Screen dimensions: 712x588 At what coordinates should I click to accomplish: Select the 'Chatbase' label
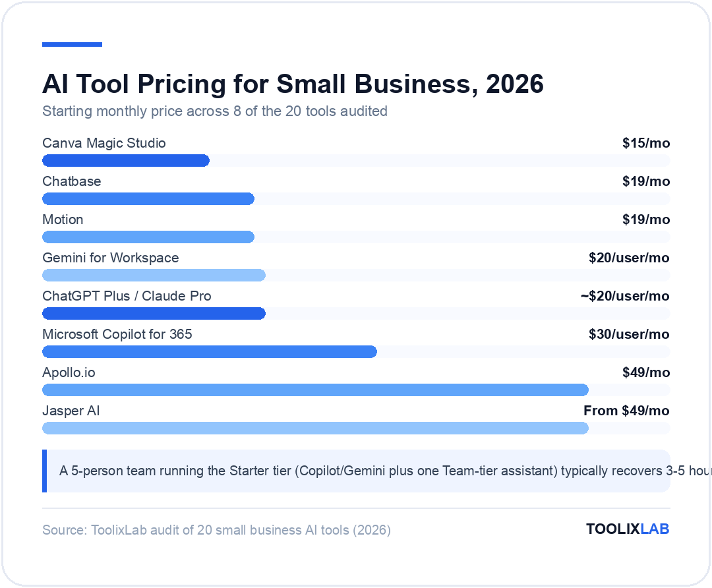[x=72, y=181]
